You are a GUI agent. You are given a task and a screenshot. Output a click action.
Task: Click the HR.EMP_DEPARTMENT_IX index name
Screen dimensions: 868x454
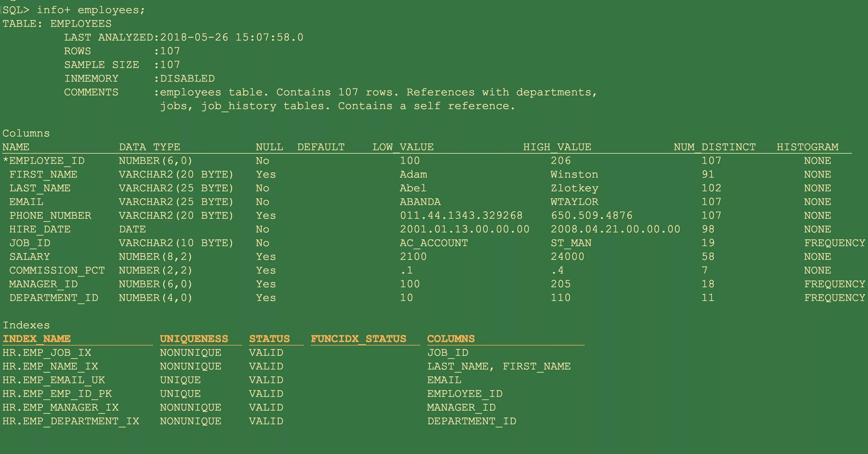[x=71, y=421]
